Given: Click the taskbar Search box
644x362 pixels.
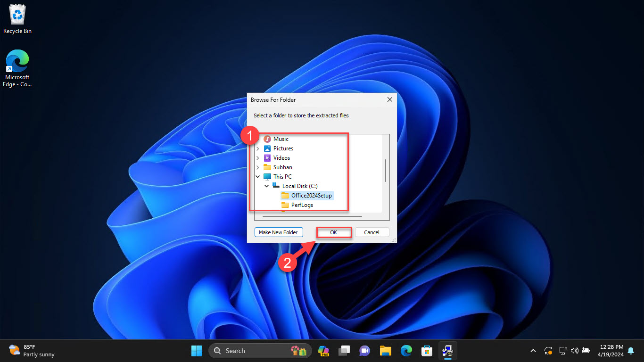Looking at the screenshot, I should (260, 351).
